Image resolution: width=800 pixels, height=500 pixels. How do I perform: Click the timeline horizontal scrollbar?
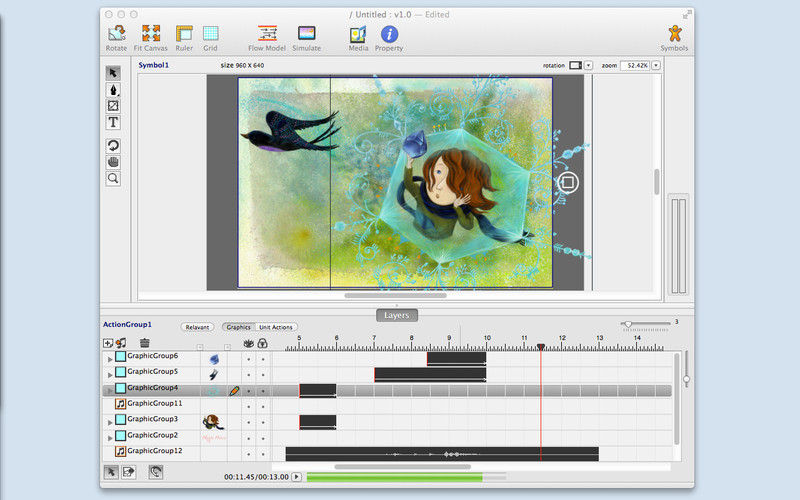[403, 466]
